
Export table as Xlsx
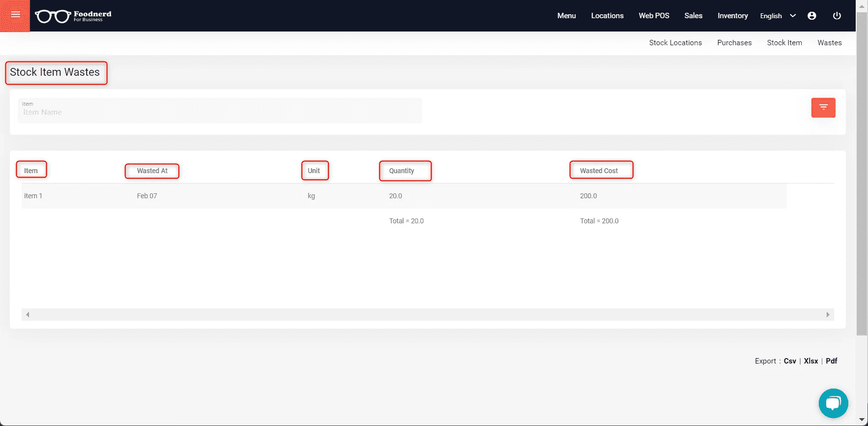click(x=811, y=361)
